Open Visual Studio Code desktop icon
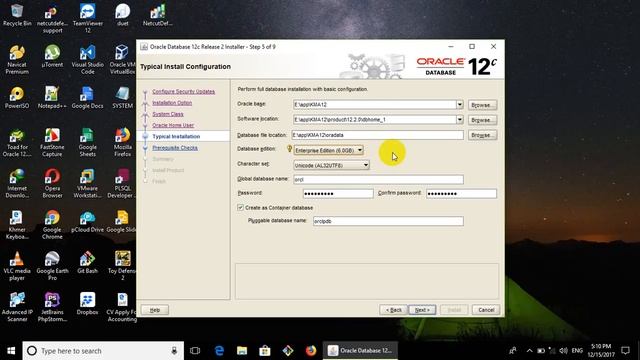Viewport: 640px width, 360px height. 87,60
